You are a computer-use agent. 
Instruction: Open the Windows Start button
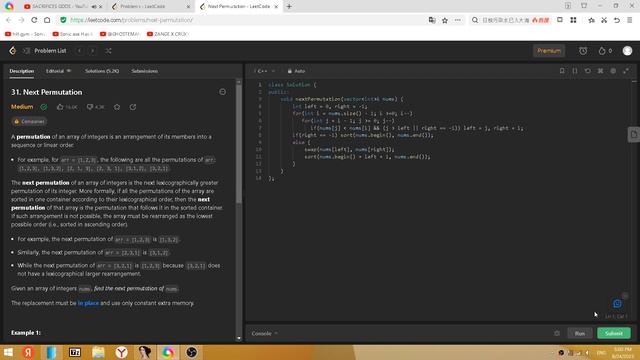(8, 352)
